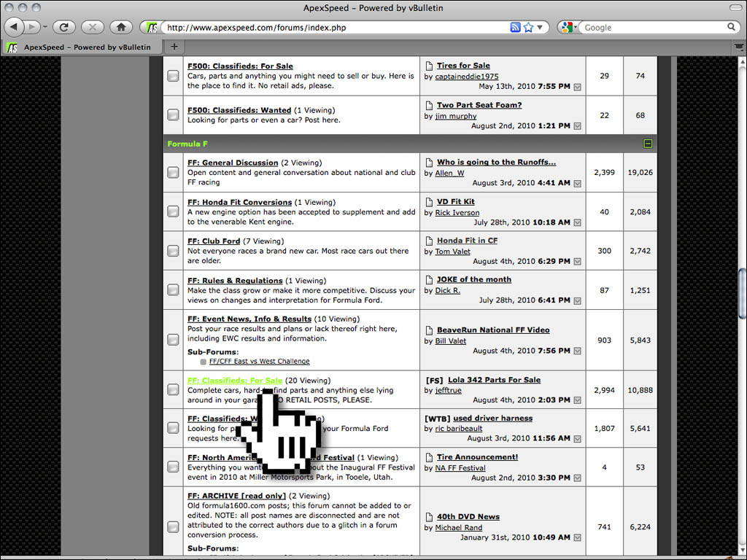The height and width of the screenshot is (560, 747).
Task: Click status icon for FF: ARCHIVE [read only]
Action: 173,526
